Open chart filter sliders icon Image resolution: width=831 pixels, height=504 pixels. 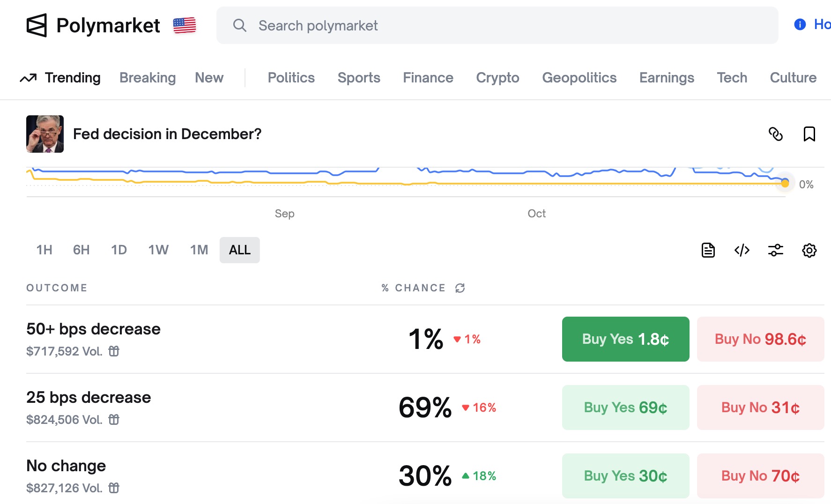pos(776,250)
